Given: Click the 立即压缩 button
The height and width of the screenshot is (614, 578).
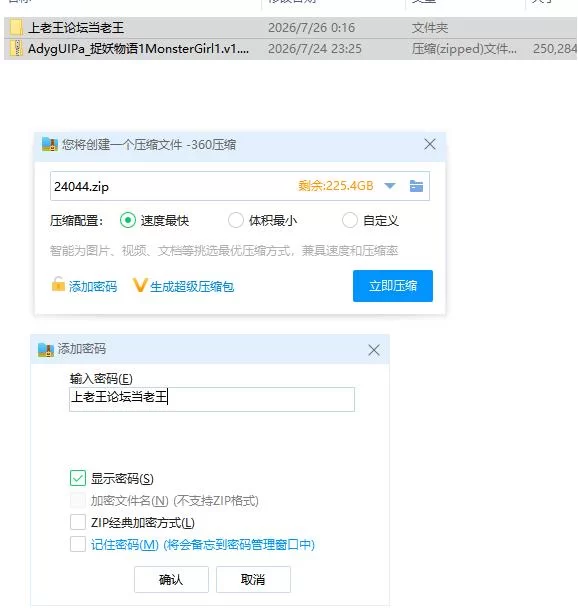Looking at the screenshot, I should (x=393, y=286).
